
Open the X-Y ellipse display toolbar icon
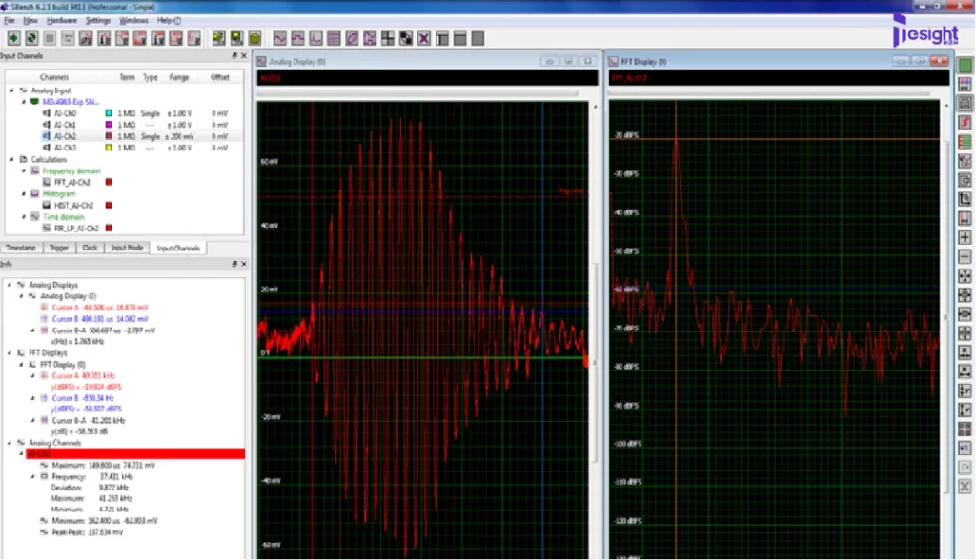coord(352,39)
